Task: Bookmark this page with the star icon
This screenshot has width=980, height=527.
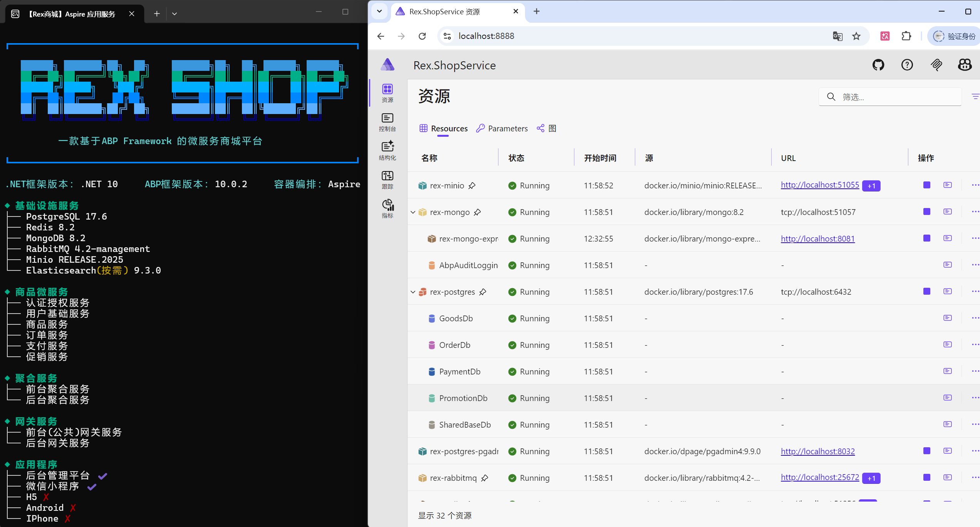Action: click(856, 36)
